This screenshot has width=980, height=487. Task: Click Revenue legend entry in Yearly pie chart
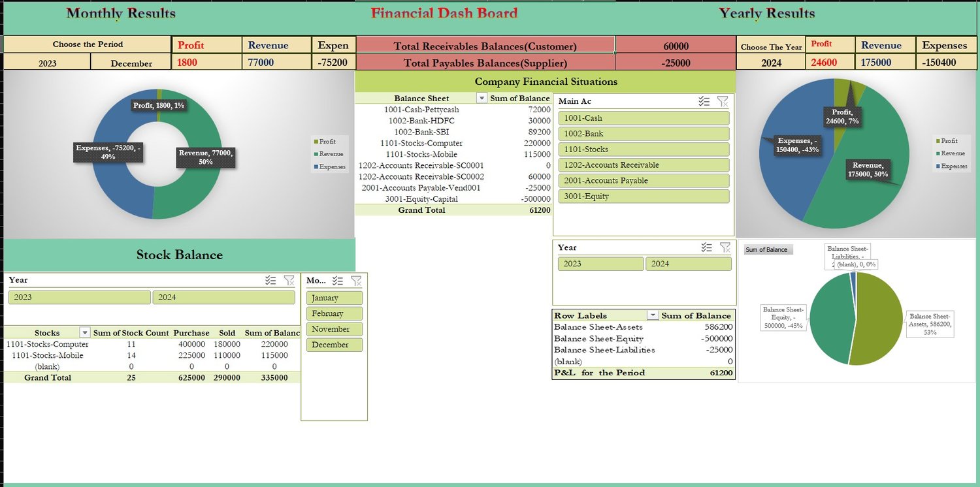coord(951,153)
